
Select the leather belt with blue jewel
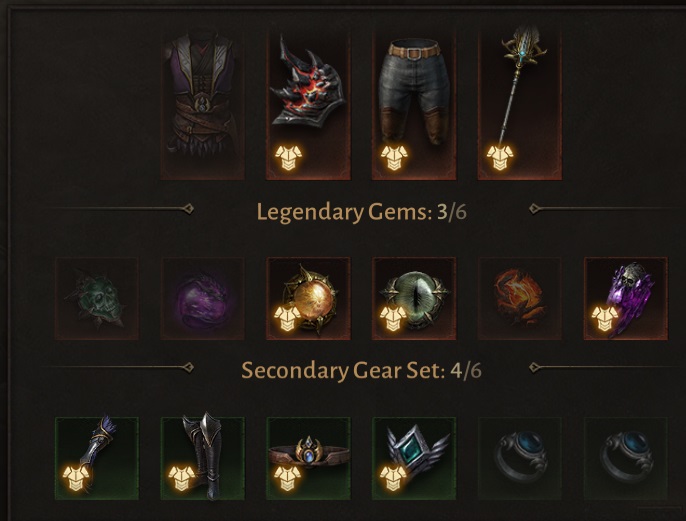(x=308, y=458)
